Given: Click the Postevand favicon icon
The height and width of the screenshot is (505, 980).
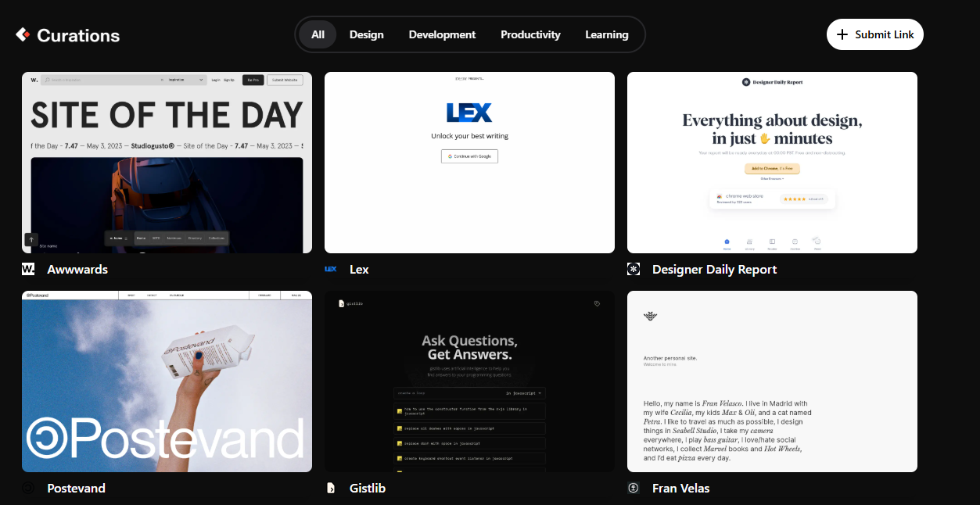Looking at the screenshot, I should 28,488.
